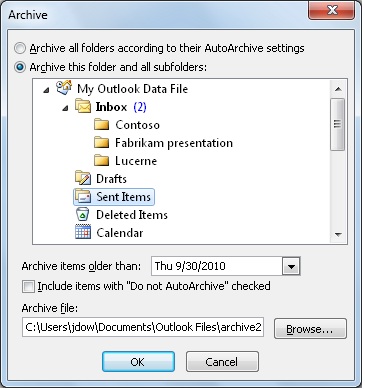Image resolution: width=365 pixels, height=390 pixels.
Task: Collapse the Inbox folder subtree
Action: [x=65, y=108]
